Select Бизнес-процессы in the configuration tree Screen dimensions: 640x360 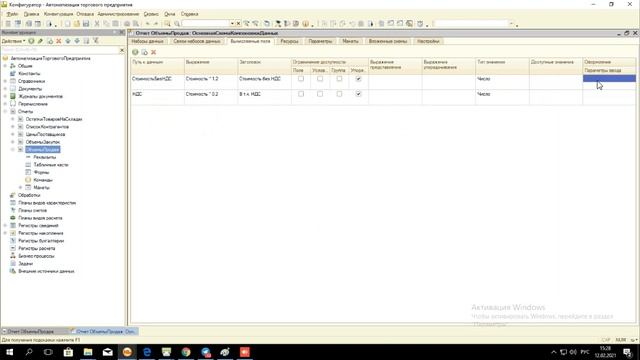(36, 256)
